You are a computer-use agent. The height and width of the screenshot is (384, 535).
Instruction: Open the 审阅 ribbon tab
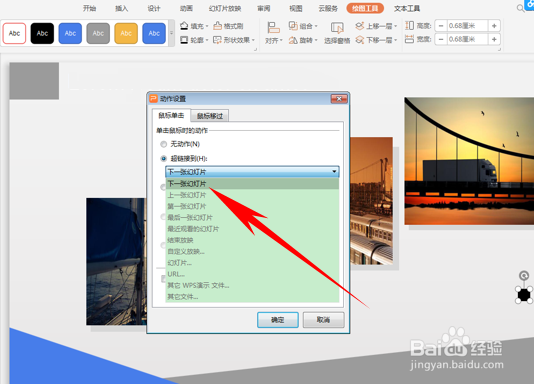pos(263,8)
